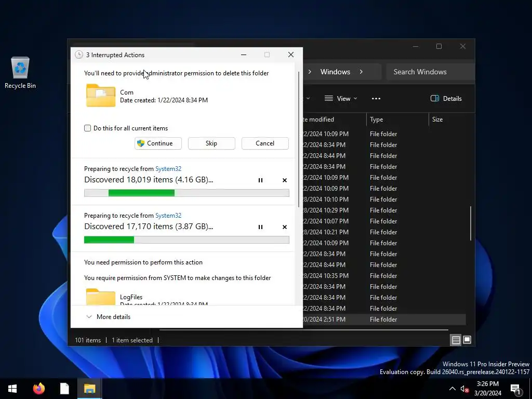Click Continue with administrator permission
532x399 pixels.
[158, 143]
